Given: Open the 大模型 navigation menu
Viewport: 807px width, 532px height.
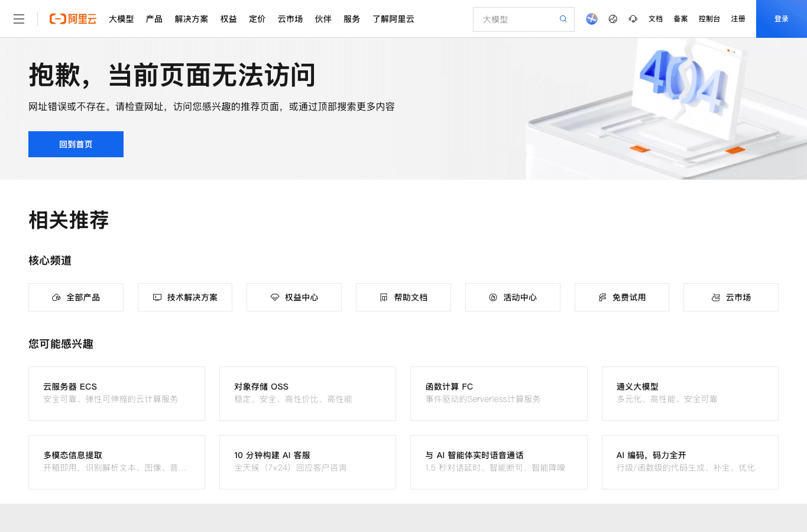Looking at the screenshot, I should pyautogui.click(x=121, y=19).
